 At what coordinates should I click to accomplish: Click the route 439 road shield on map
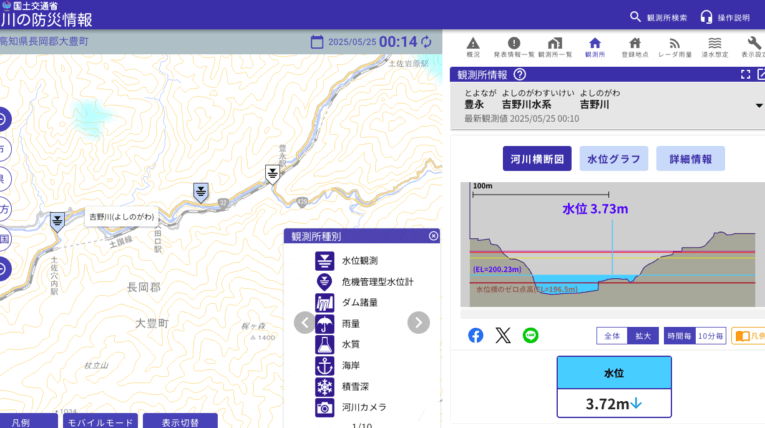(x=302, y=201)
